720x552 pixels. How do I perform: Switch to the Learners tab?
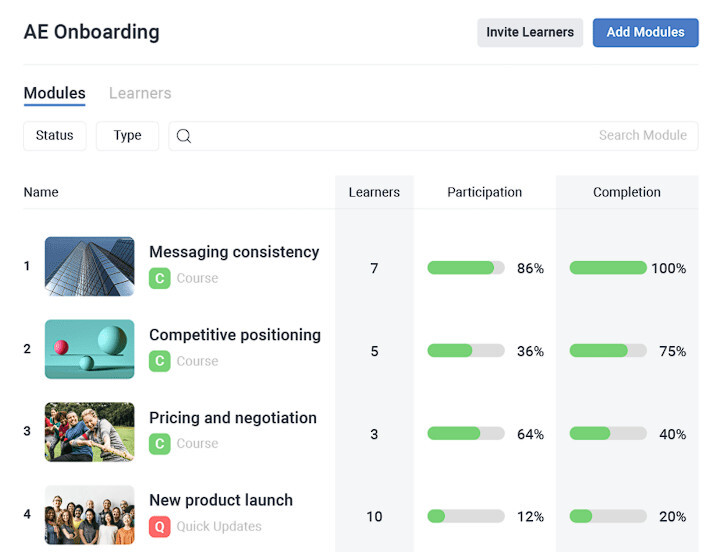click(x=140, y=93)
